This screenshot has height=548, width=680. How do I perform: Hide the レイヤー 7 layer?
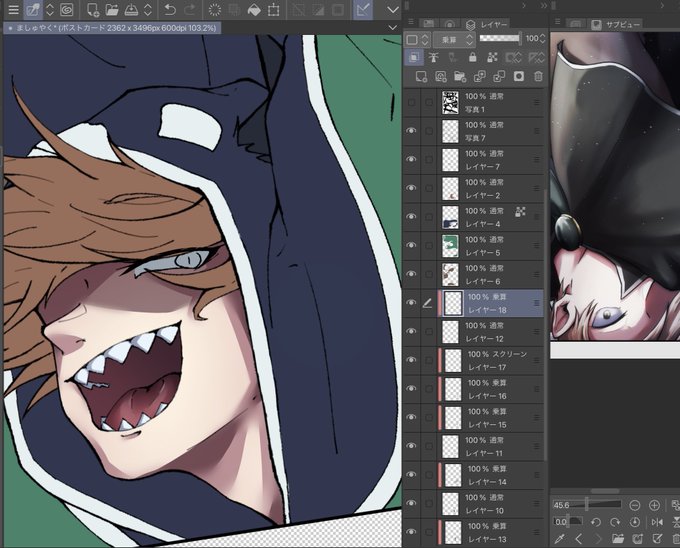[411, 160]
